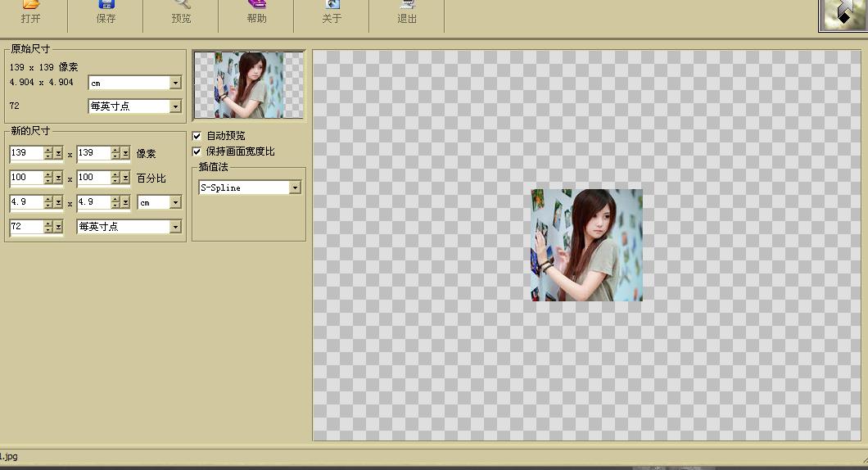Click the percentage height field showing 100
Screen dimensions: 868x470
pos(93,178)
